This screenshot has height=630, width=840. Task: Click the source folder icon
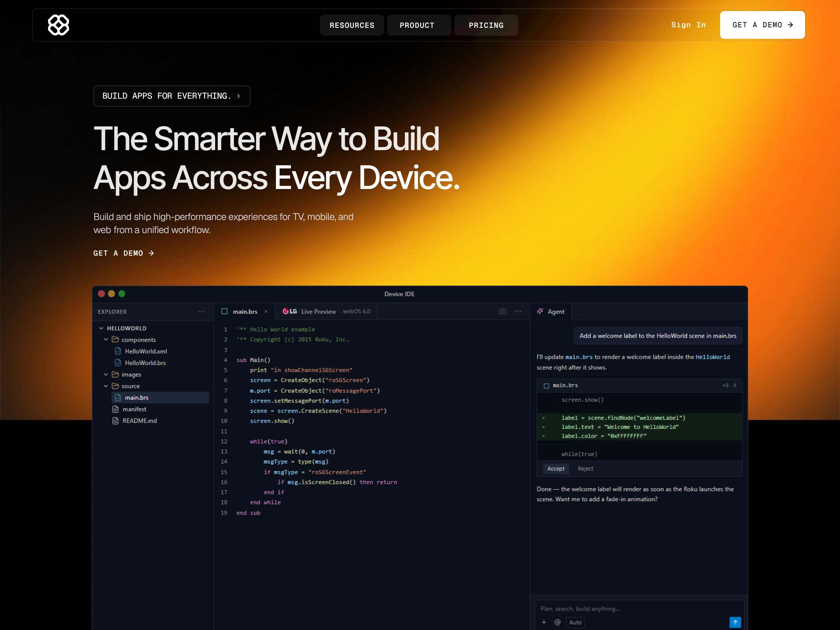click(x=115, y=386)
